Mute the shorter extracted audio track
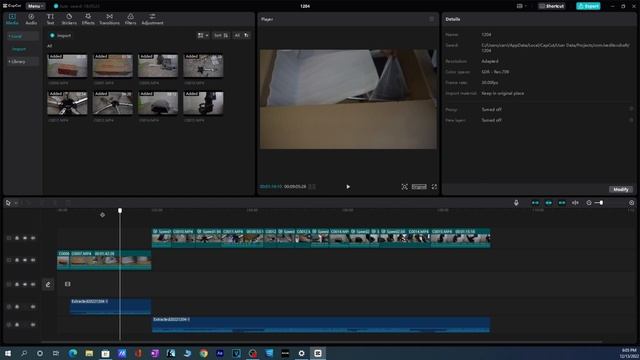The width and height of the screenshot is (640, 360). (33, 307)
